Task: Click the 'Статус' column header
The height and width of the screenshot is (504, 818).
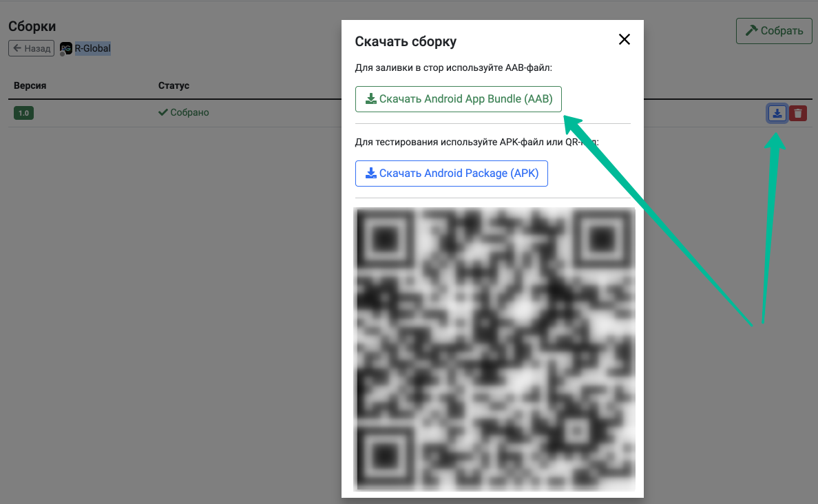Action: [x=174, y=85]
